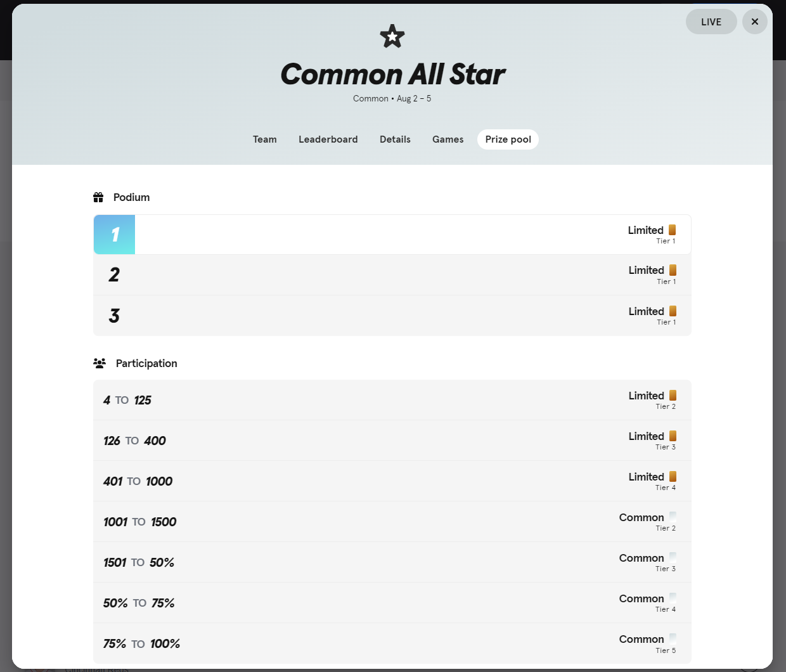The image size is (786, 672).
Task: Click the gift icon beside Podium
Action: click(98, 197)
